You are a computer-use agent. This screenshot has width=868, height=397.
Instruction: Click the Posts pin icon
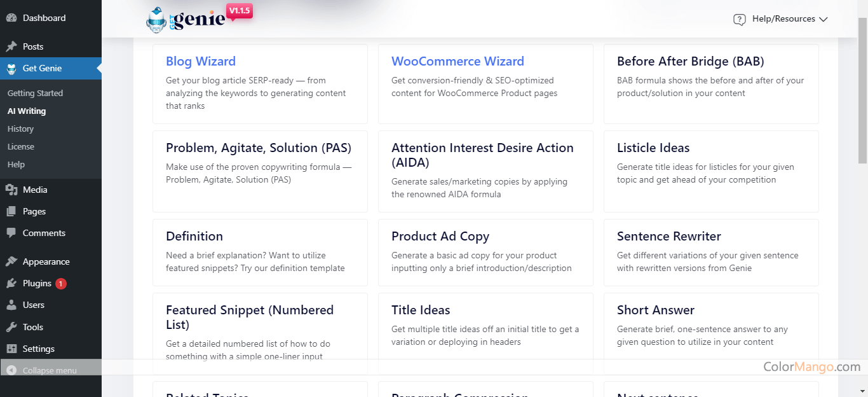coord(11,46)
